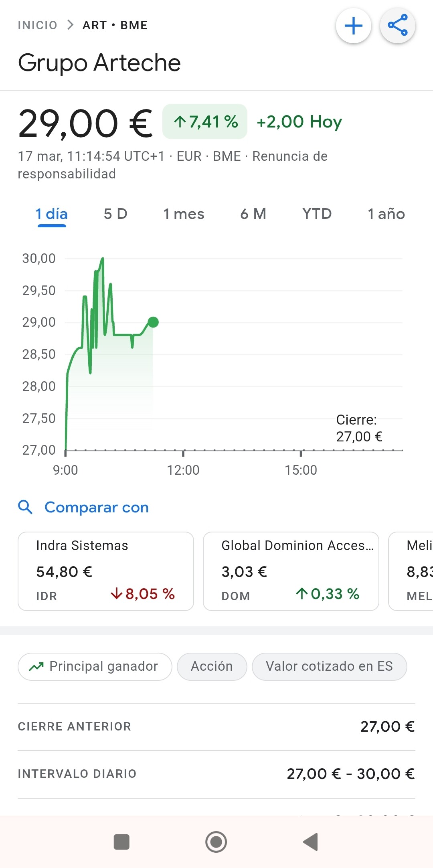Tap the Acción chip
Image resolution: width=433 pixels, height=868 pixels.
coord(212,666)
